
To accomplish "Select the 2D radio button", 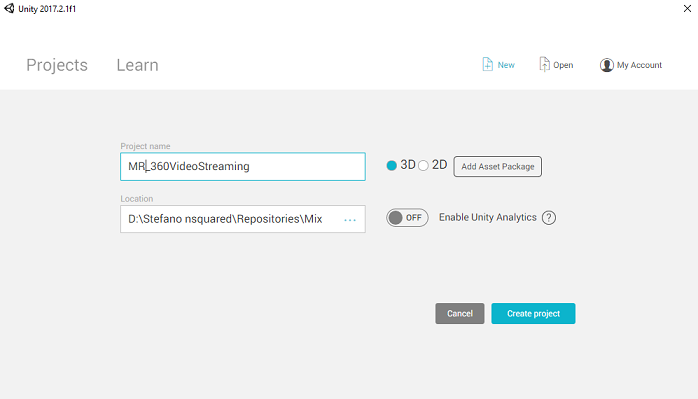I will point(423,166).
